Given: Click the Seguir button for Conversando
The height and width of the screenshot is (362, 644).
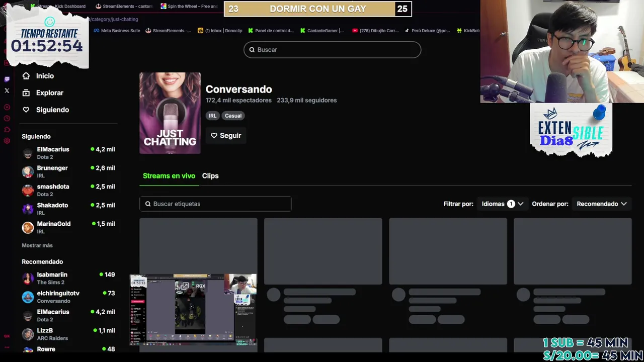Looking at the screenshot, I should click(x=226, y=136).
